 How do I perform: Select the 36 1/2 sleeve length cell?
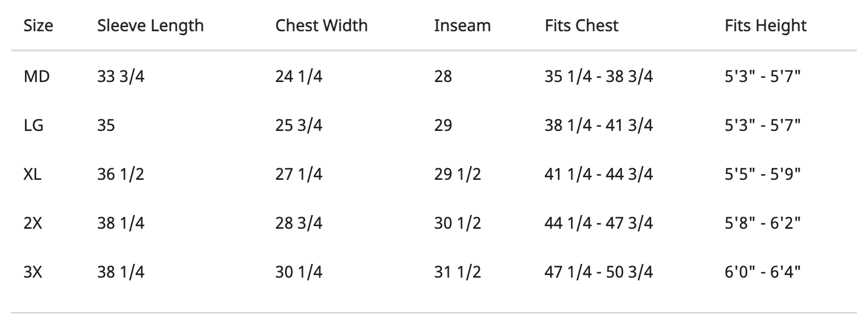tap(121, 174)
